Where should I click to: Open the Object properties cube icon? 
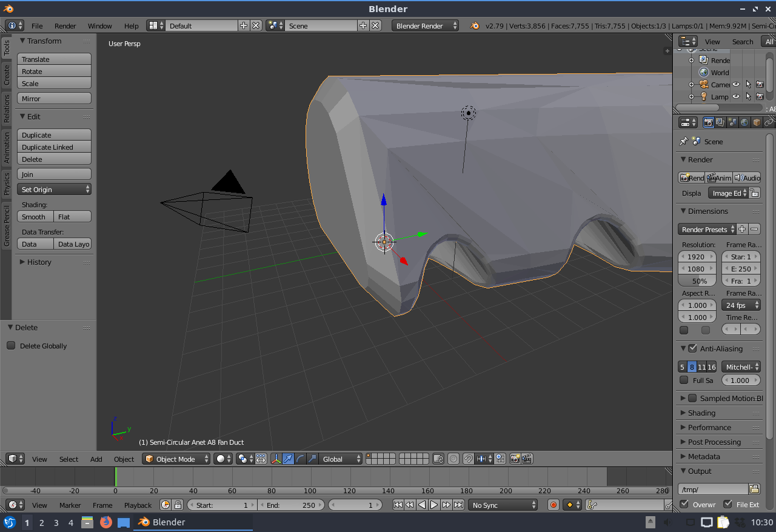[757, 122]
